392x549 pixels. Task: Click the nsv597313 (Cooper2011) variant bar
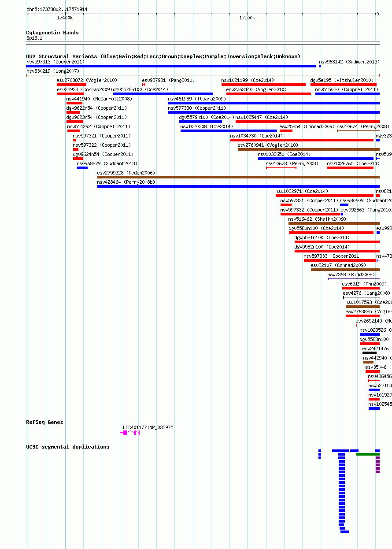(171, 66)
